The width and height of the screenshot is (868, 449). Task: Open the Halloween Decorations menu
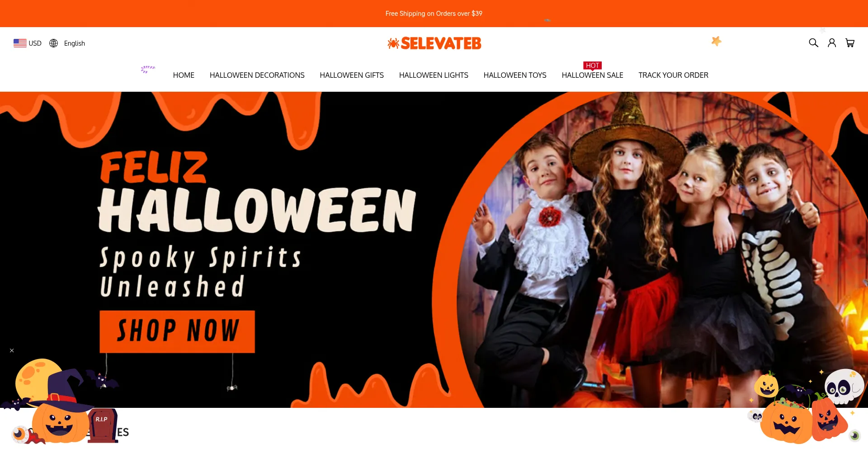coord(257,75)
